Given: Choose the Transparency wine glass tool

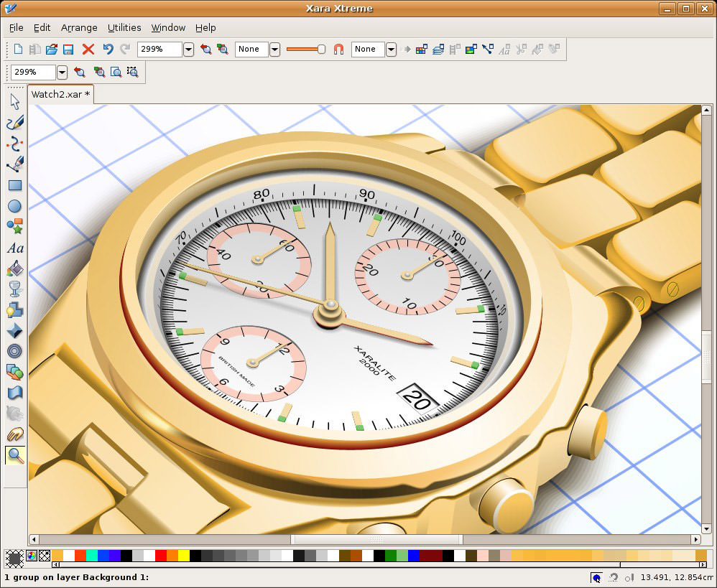Looking at the screenshot, I should pyautogui.click(x=14, y=289).
